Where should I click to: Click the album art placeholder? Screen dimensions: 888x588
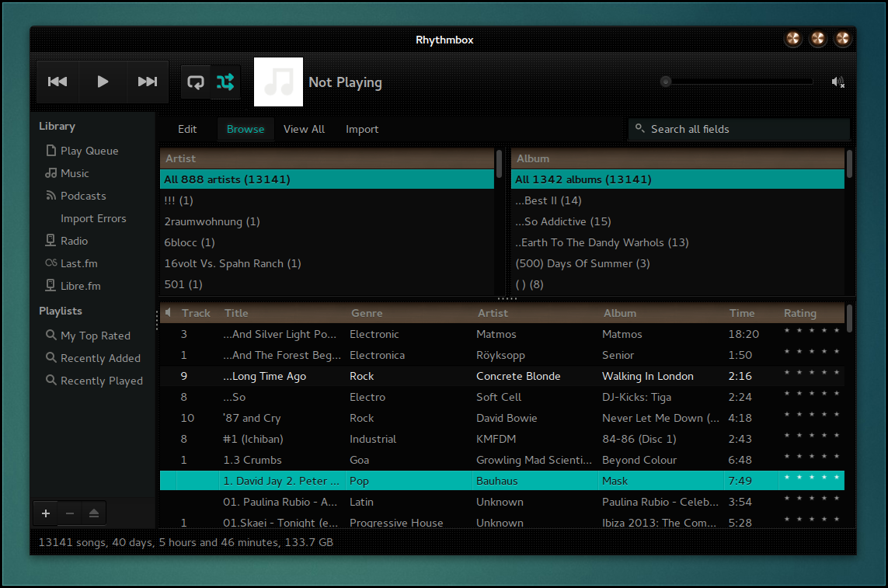click(278, 82)
